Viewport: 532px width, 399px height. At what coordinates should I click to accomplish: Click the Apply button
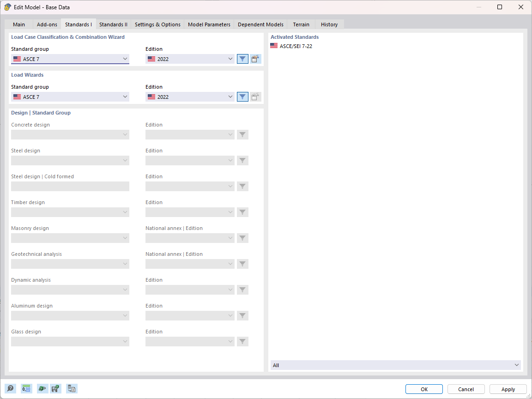tap(508, 389)
